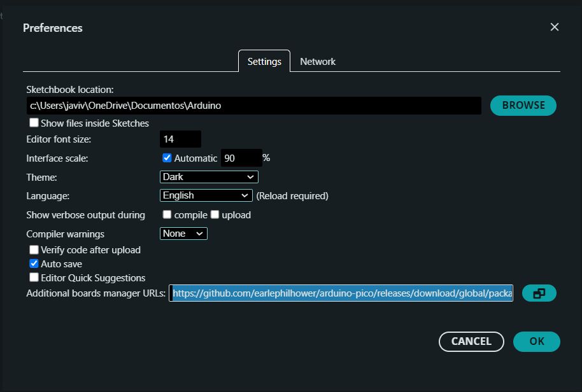This screenshot has height=392, width=582.
Task: Click the CANCEL button
Action: pyautogui.click(x=471, y=341)
